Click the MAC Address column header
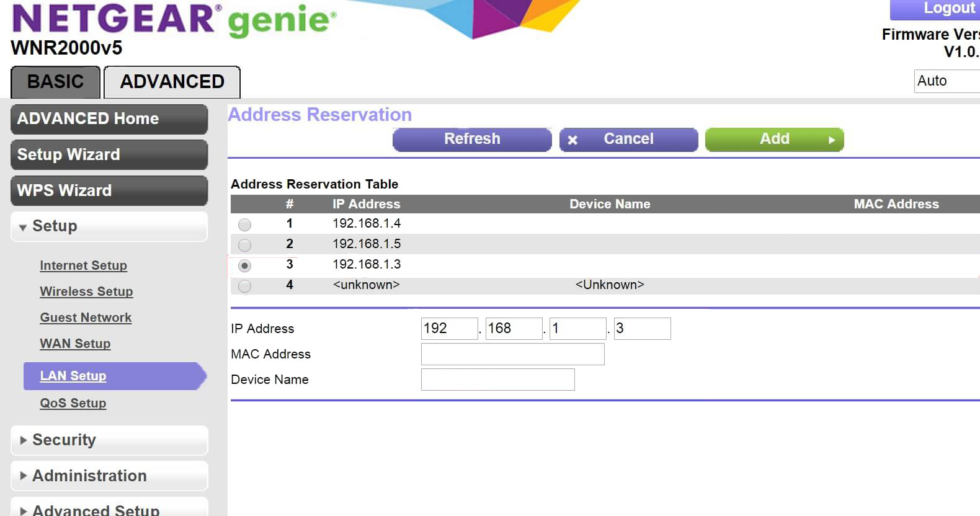This screenshot has width=980, height=516. 896,204
